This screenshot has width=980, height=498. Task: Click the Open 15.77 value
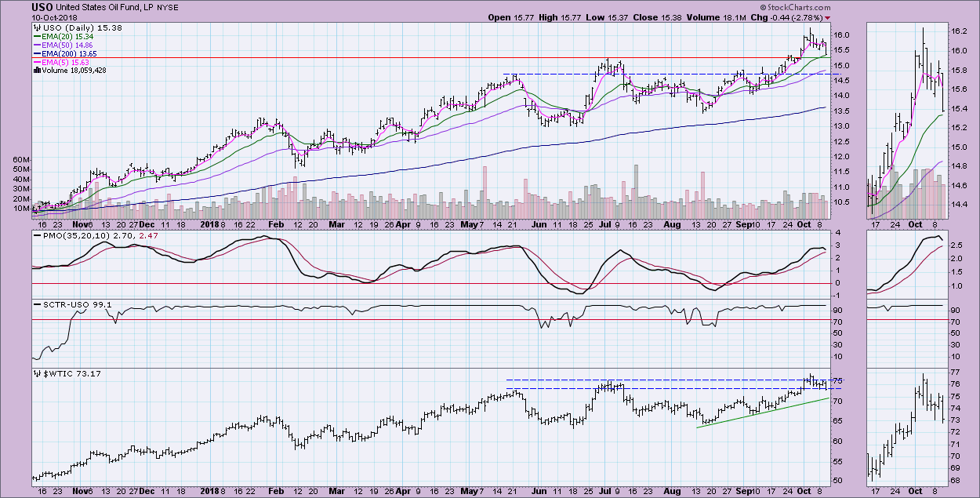point(510,17)
